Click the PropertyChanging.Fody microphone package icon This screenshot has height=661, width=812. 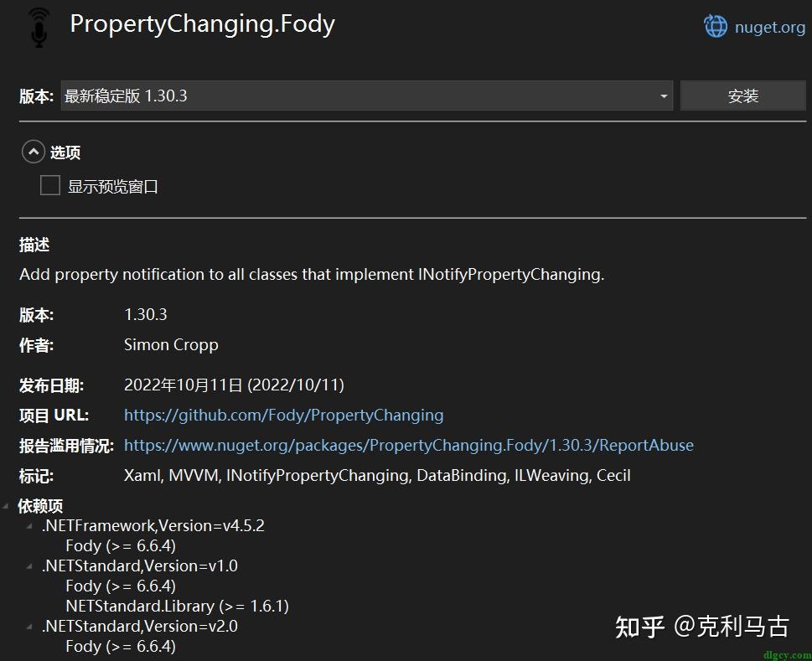(x=39, y=27)
